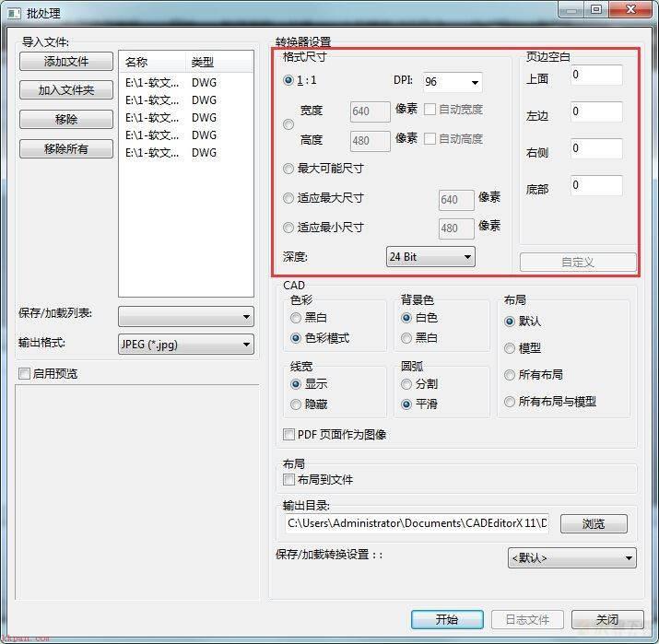Click the 浏览 button
This screenshot has width=659, height=644.
594,524
